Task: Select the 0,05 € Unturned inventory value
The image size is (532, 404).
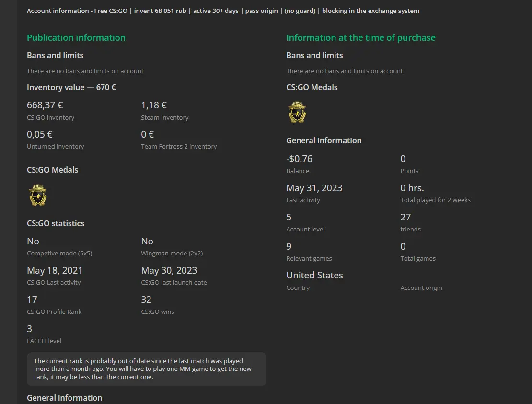Action: click(x=40, y=134)
